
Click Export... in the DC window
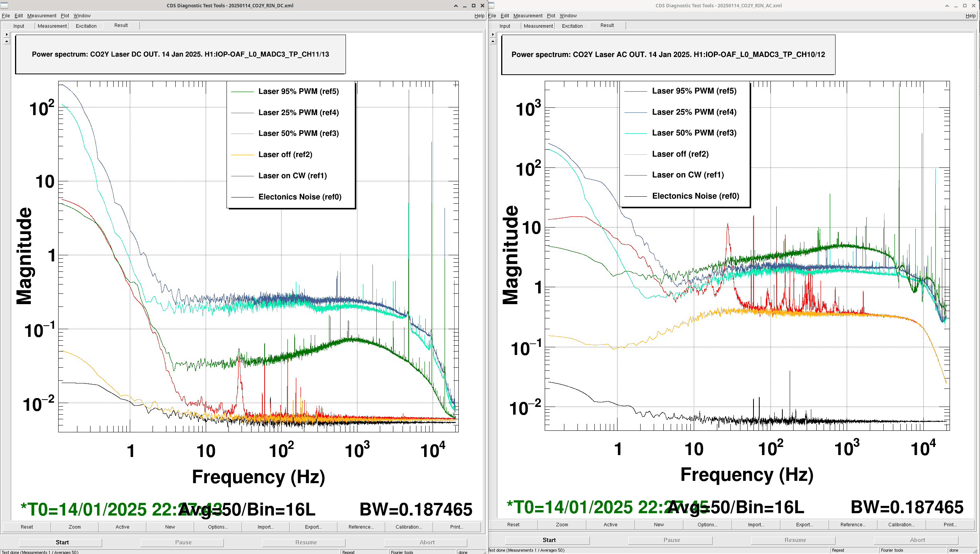314,527
